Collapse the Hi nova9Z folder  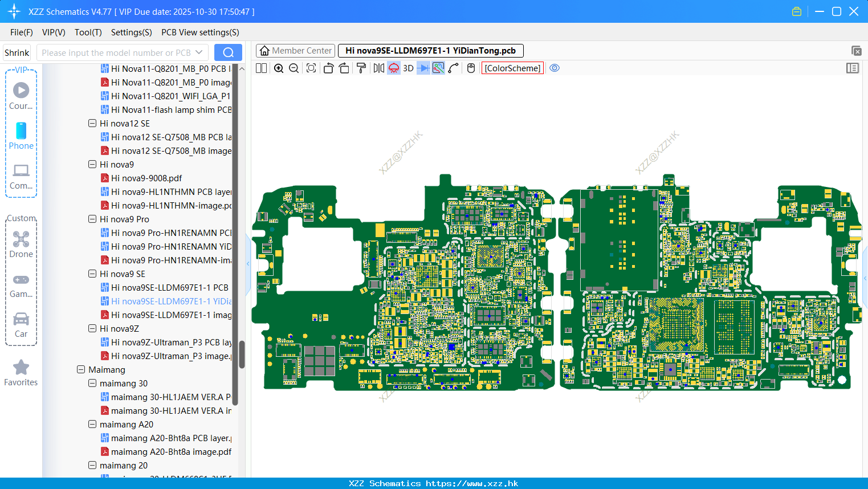92,328
